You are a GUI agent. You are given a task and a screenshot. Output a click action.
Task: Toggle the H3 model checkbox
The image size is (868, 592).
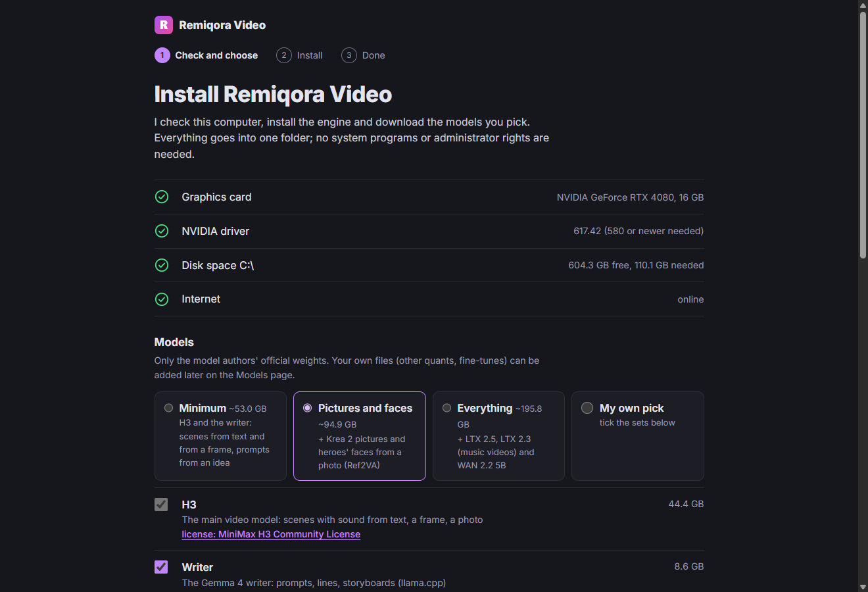click(x=161, y=505)
